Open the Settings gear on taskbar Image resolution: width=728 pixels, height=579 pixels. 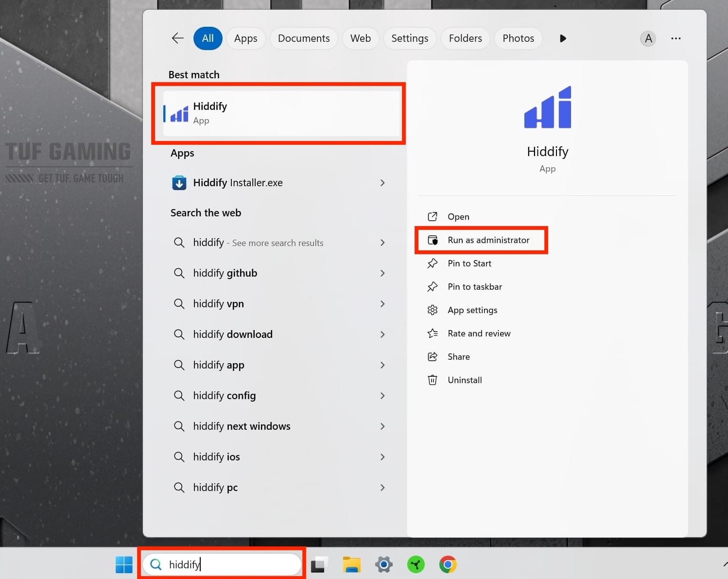pyautogui.click(x=383, y=564)
